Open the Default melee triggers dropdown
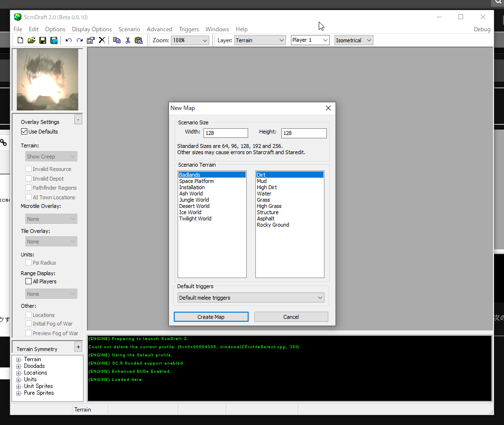Image resolution: width=504 pixels, height=425 pixels. point(251,298)
